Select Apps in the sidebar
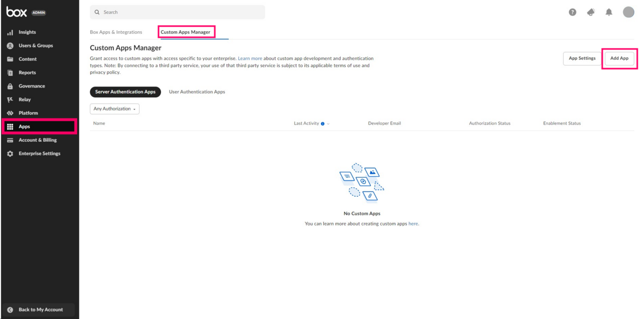 tap(39, 127)
